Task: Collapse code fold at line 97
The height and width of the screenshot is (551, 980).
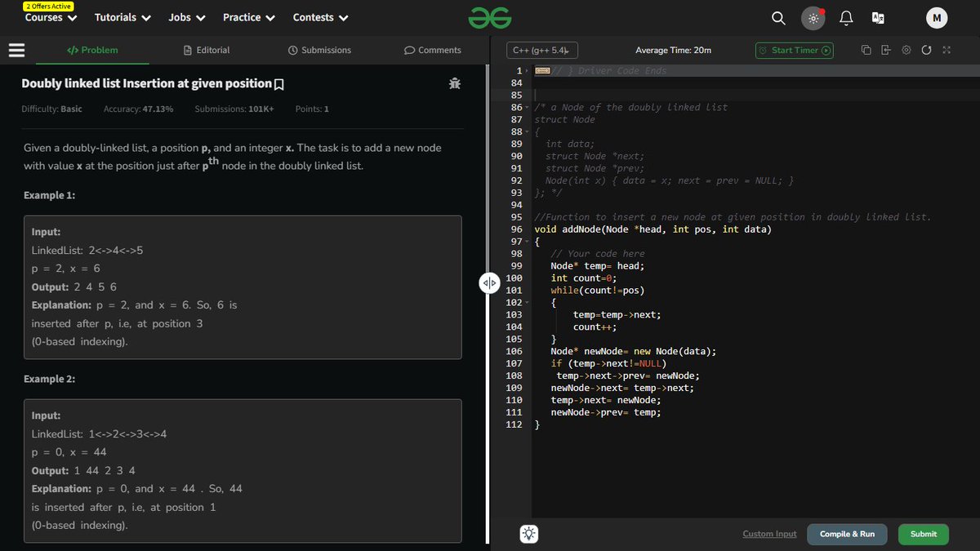Action: pos(528,242)
